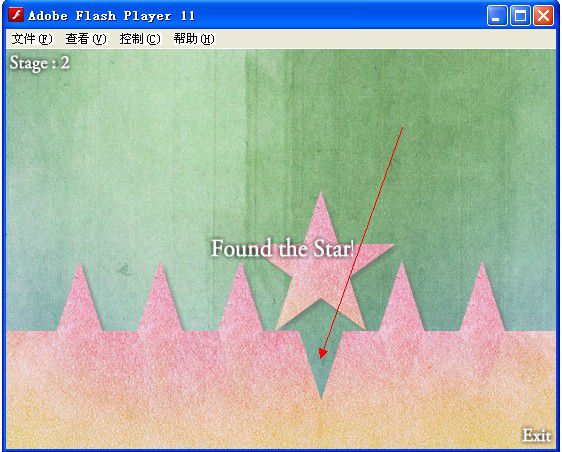This screenshot has height=452, width=562.
Task: Click the 'Adobe Flash Player 11' title text
Action: (x=111, y=16)
